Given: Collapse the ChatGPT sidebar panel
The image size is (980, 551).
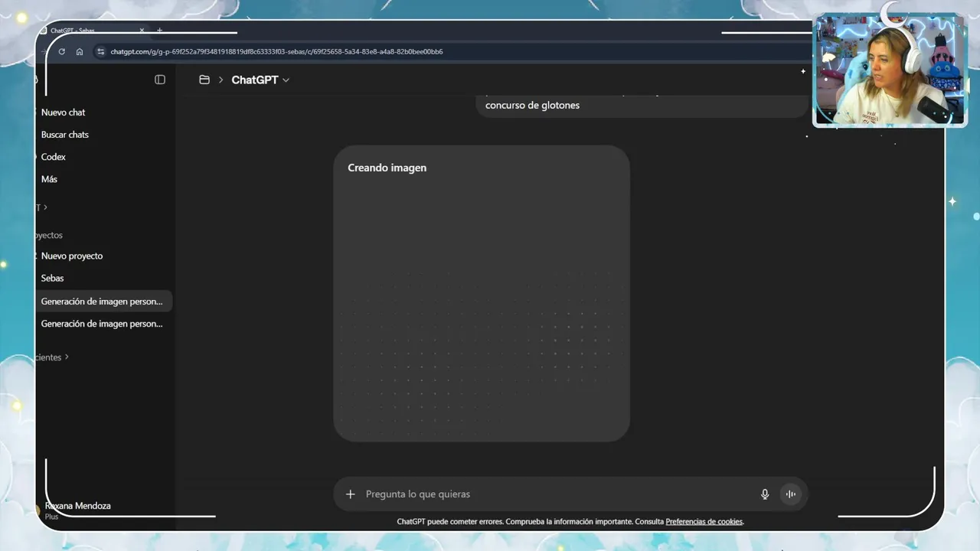Looking at the screenshot, I should (x=160, y=80).
